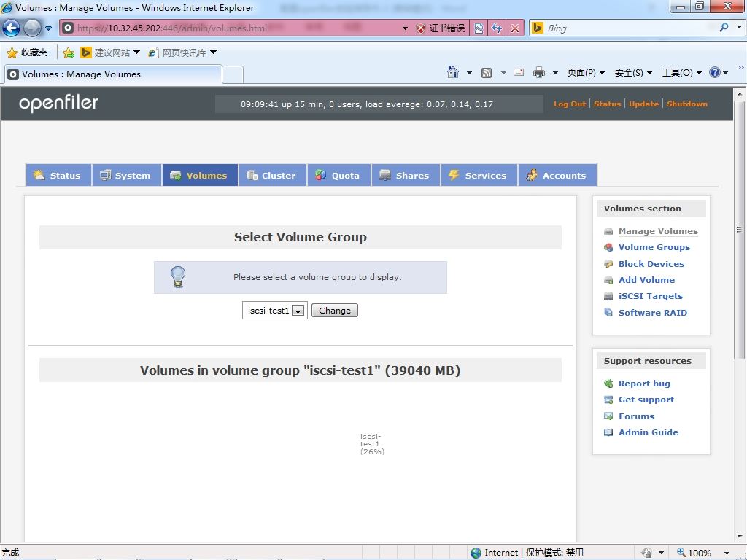Viewport: 747px width, 560px height.
Task: Open the Quota tab
Action: 339,175
